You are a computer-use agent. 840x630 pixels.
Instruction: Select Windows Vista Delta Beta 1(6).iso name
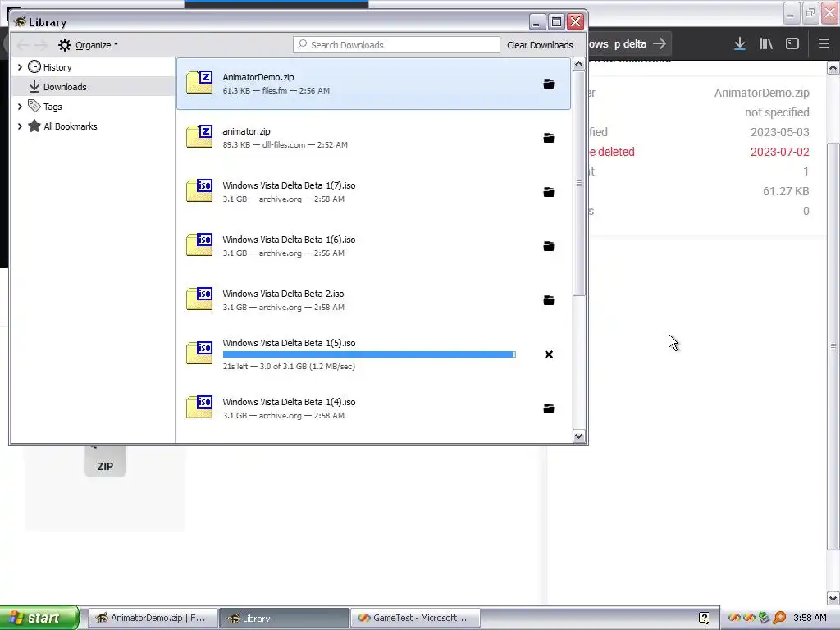pos(289,240)
